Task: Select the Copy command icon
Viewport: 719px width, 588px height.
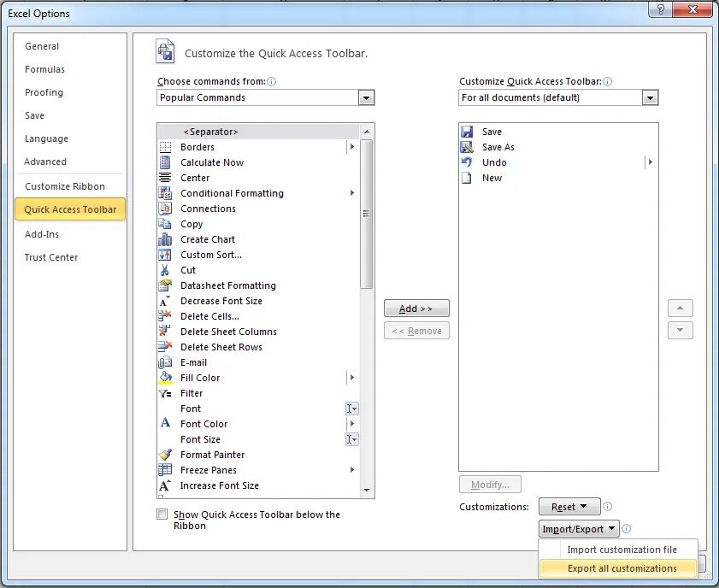Action: coord(165,224)
